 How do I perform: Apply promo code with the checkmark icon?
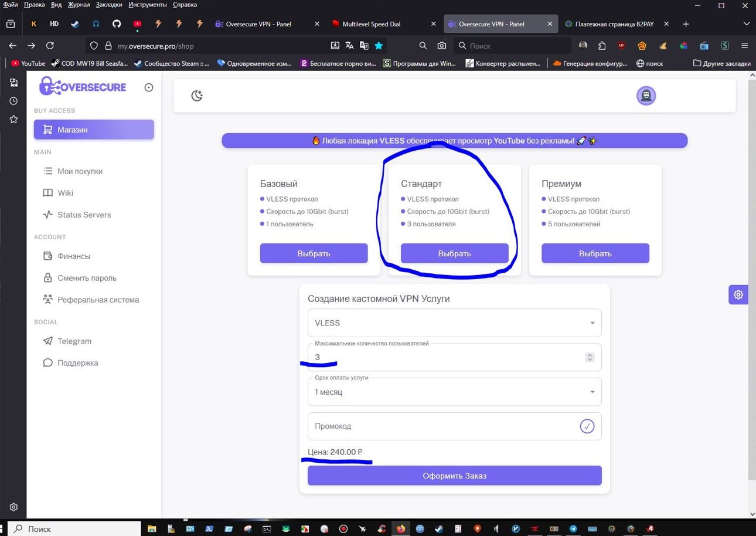(x=587, y=426)
